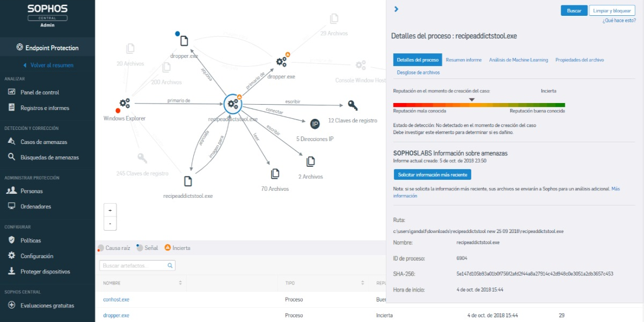Select the central recipeaddictstool.exe process node

click(233, 104)
